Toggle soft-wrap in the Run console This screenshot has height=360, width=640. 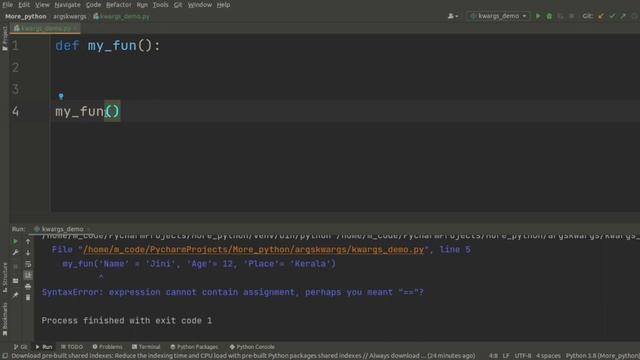pyautogui.click(x=28, y=264)
